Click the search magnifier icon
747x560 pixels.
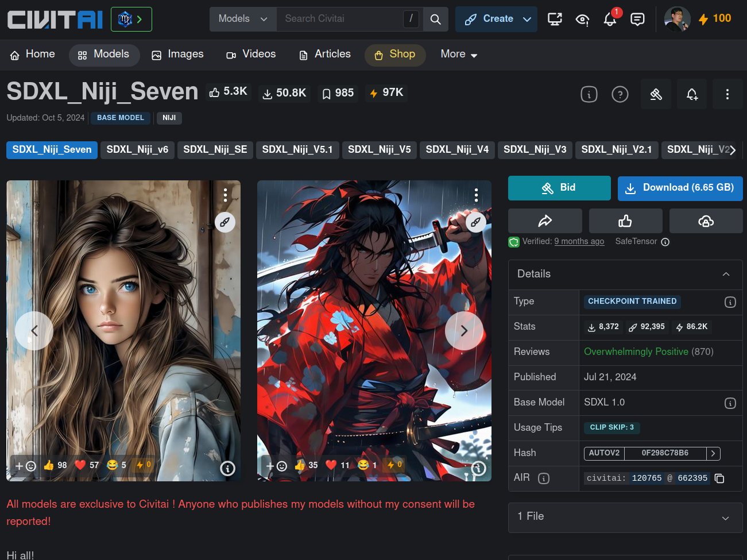point(436,20)
